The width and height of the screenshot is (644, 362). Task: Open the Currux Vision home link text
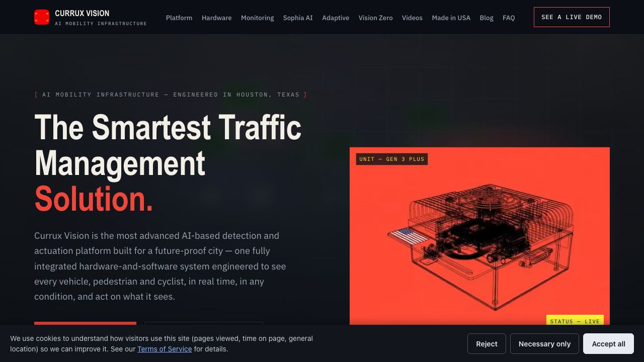(82, 13)
